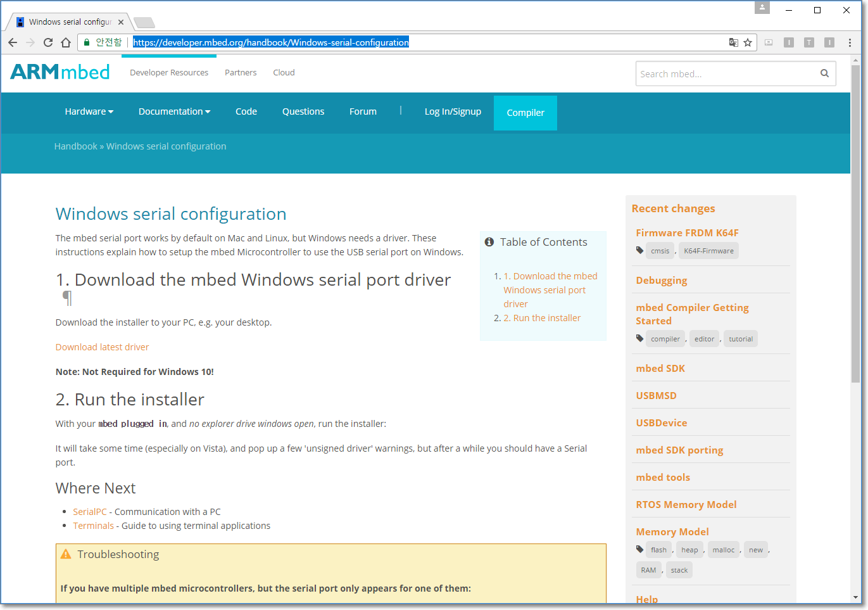Click the stack tag

[x=679, y=570]
